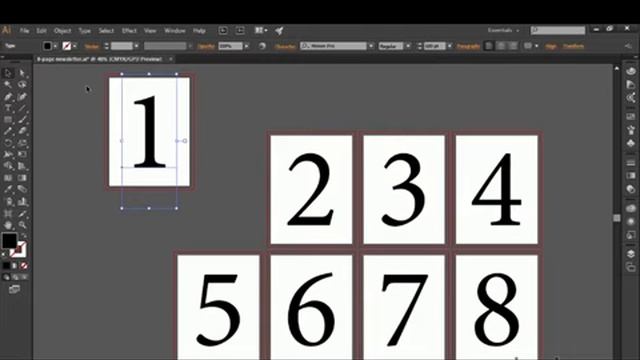Screen dimensions: 640x360
Task: Select the Mesh tool
Action: [8, 178]
